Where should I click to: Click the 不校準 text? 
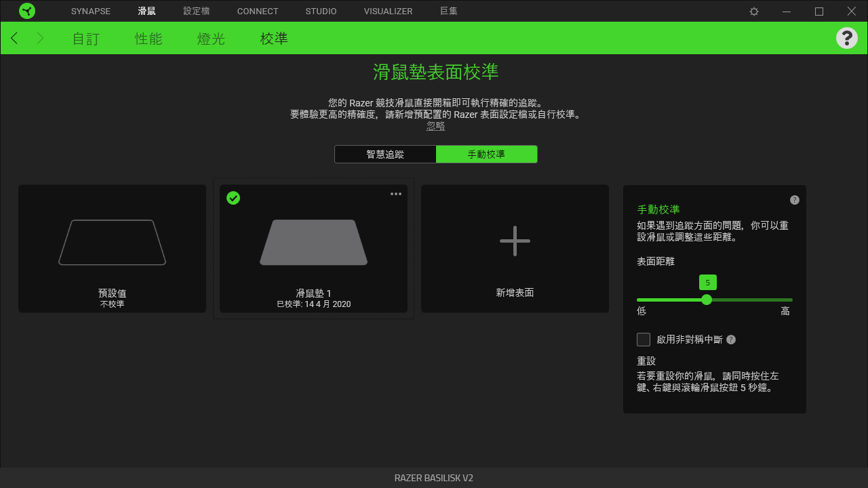(x=112, y=304)
